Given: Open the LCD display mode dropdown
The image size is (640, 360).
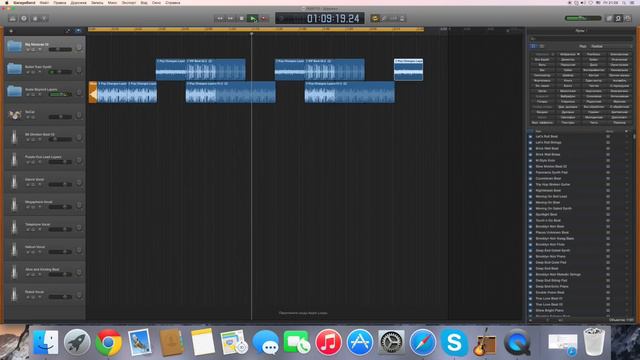Looking at the screenshot, I should [282, 18].
